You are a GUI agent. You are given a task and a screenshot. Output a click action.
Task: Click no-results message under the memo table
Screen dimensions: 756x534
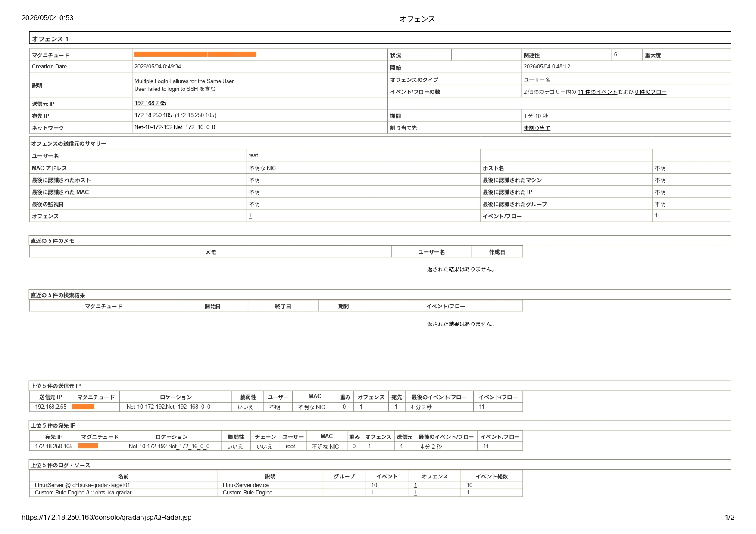[x=461, y=270]
